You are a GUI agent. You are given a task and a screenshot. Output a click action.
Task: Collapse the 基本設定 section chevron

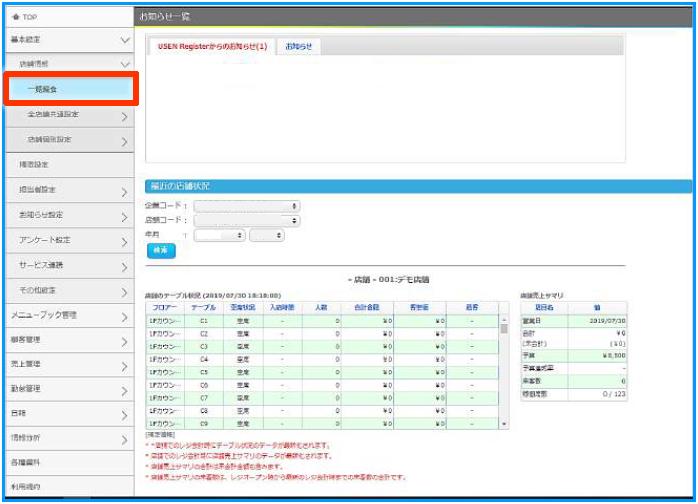125,40
